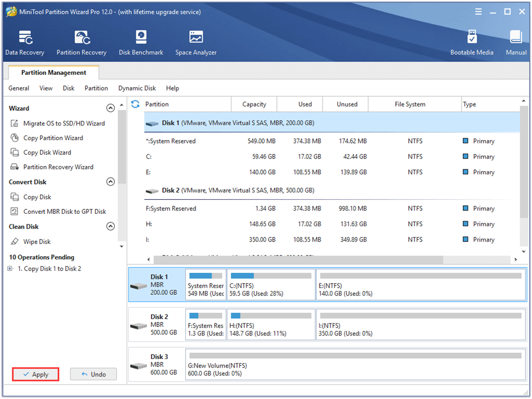
Task: Select the Disk 1 drive icon in the disk map
Action: tap(138, 286)
